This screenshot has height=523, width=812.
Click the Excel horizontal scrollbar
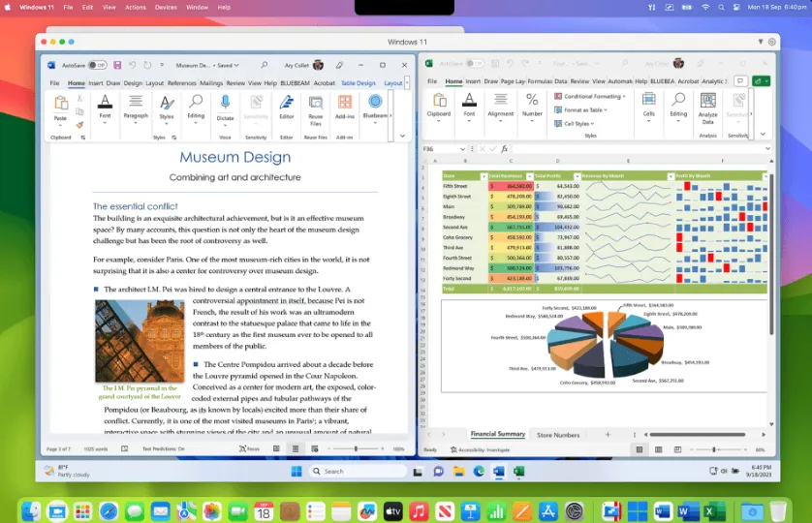click(697, 435)
